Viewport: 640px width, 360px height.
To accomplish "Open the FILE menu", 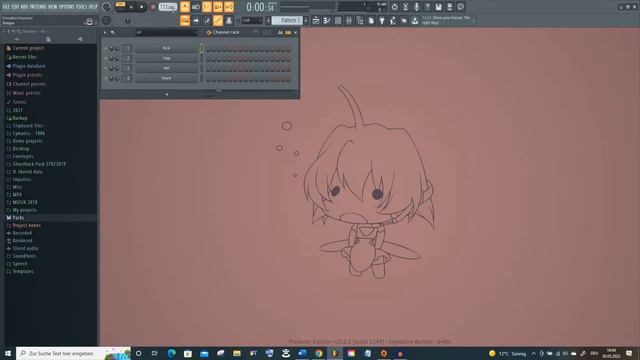I will (6, 7).
